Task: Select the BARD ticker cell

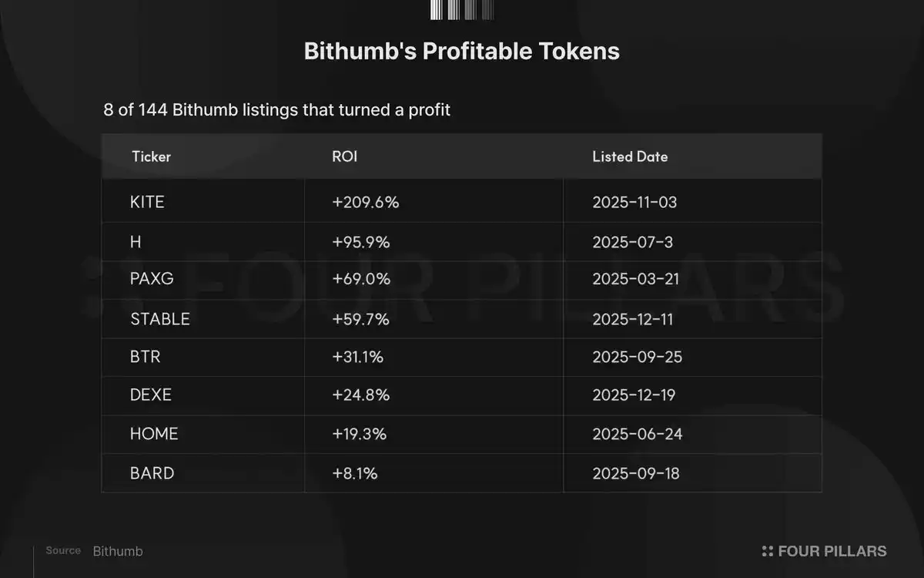Action: tap(152, 472)
